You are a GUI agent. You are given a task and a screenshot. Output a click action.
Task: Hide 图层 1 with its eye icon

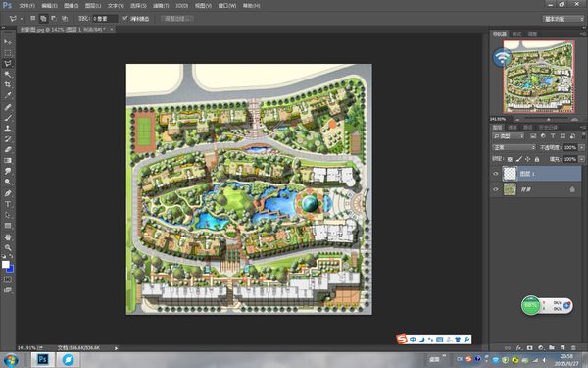496,174
